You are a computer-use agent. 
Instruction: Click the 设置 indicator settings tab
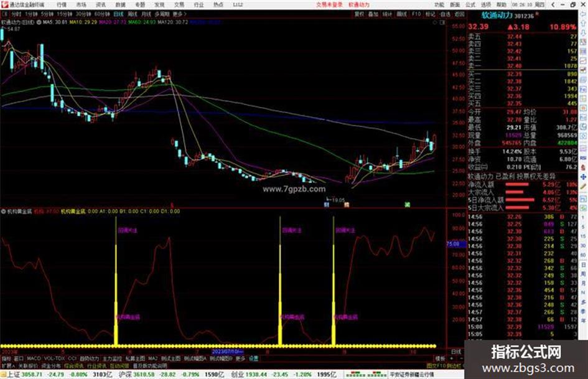pyautogui.click(x=253, y=358)
